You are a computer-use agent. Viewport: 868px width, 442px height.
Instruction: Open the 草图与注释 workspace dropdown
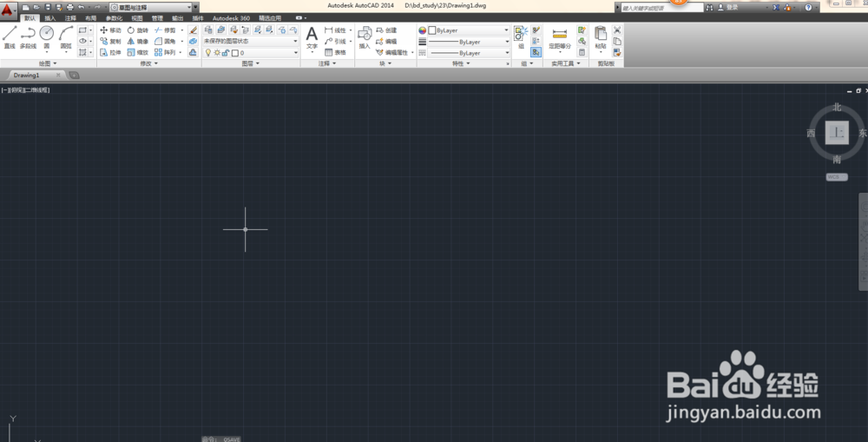(150, 7)
